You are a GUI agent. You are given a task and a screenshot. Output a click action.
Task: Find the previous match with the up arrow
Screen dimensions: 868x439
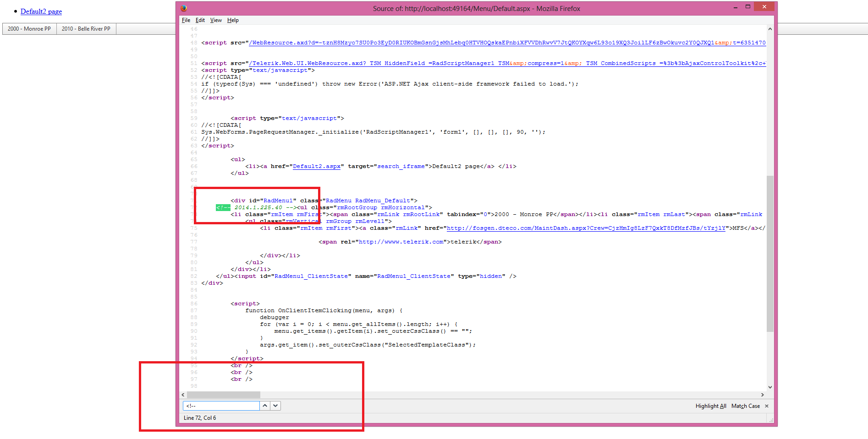tap(265, 406)
